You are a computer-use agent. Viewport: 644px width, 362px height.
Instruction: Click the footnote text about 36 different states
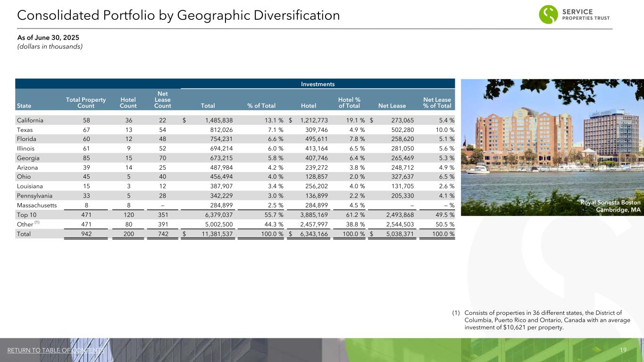coord(547,320)
